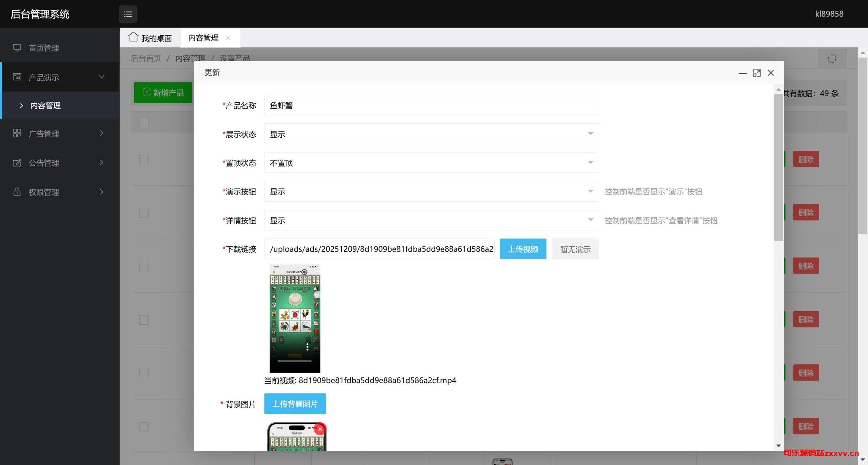The height and width of the screenshot is (465, 868).
Task: Click the 上传视频 button
Action: pos(523,249)
